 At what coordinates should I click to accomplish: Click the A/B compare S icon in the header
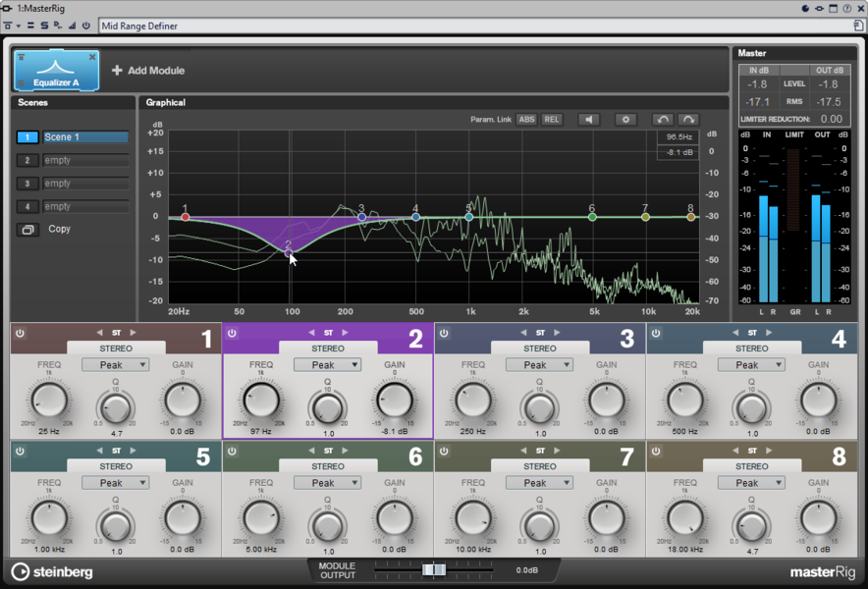(44, 26)
